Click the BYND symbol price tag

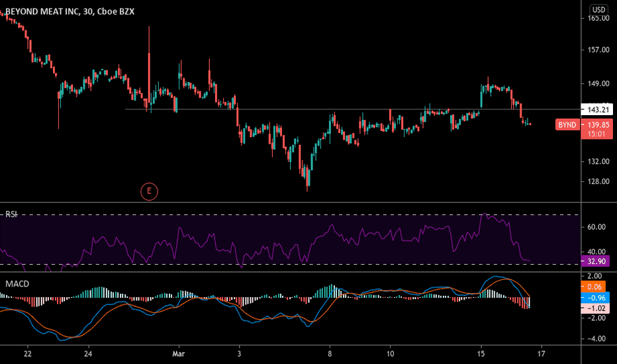click(567, 124)
